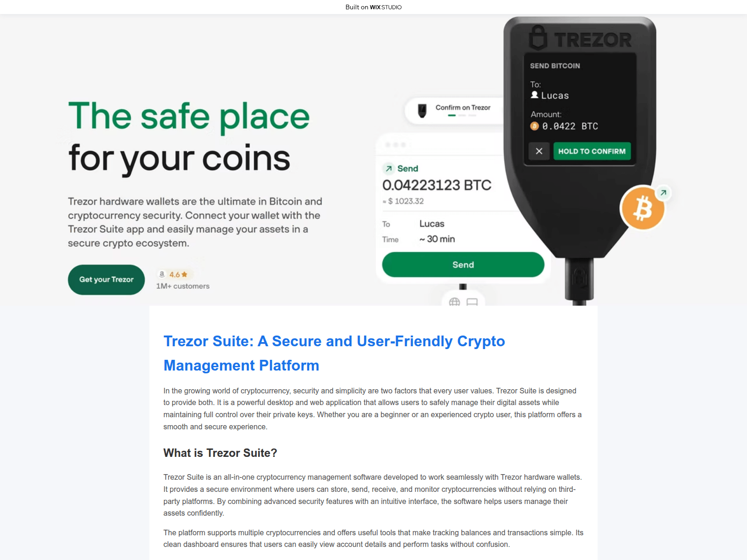Click the Confirm on Trezor progress indicator
Screen dimensions: 747x560
(462, 115)
